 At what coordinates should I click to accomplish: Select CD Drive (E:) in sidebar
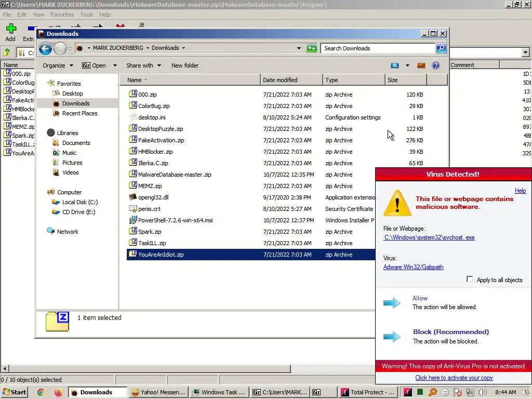[78, 212]
